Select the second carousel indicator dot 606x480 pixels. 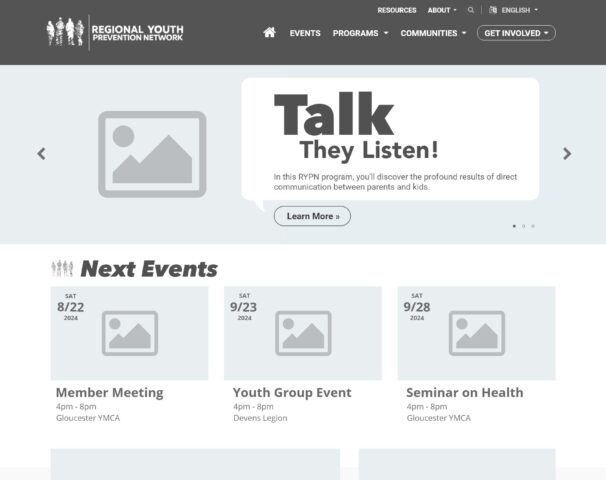click(523, 226)
